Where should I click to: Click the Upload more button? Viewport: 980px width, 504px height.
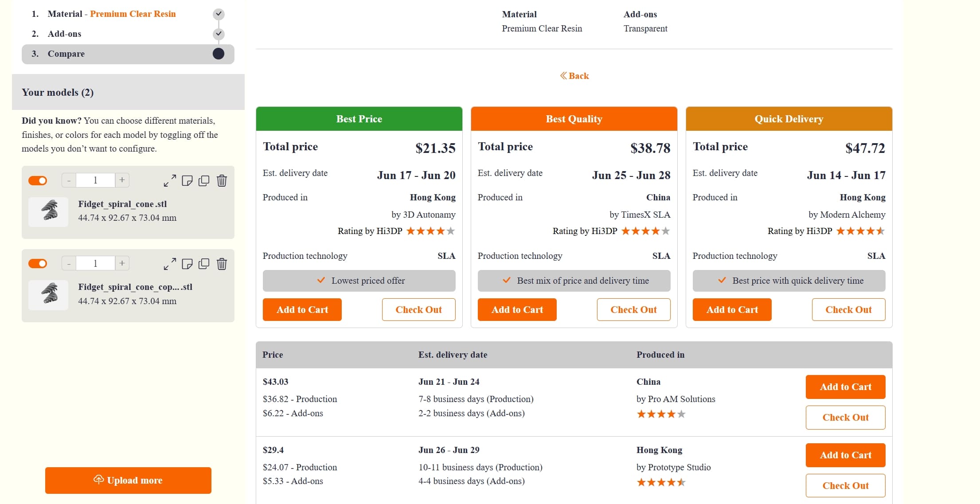point(128,481)
